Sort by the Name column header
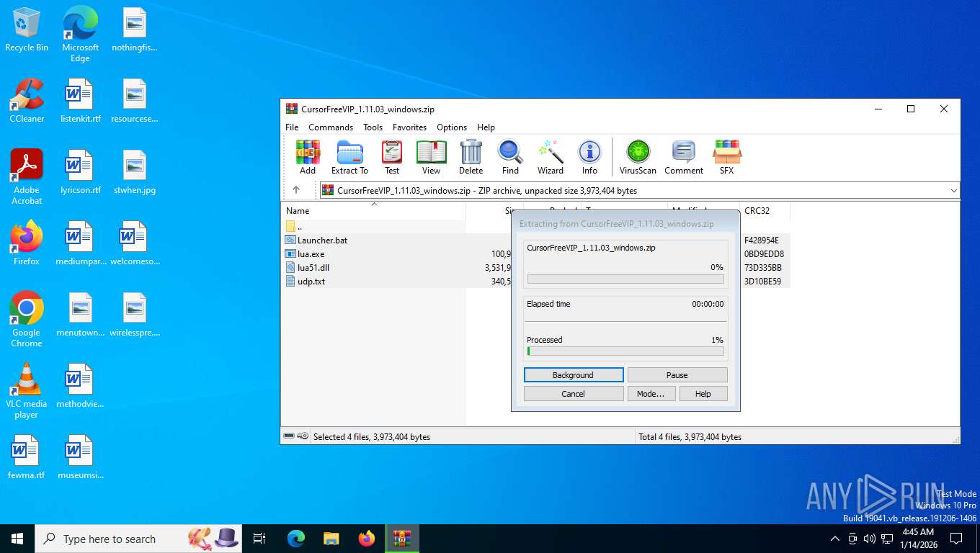 click(x=373, y=211)
